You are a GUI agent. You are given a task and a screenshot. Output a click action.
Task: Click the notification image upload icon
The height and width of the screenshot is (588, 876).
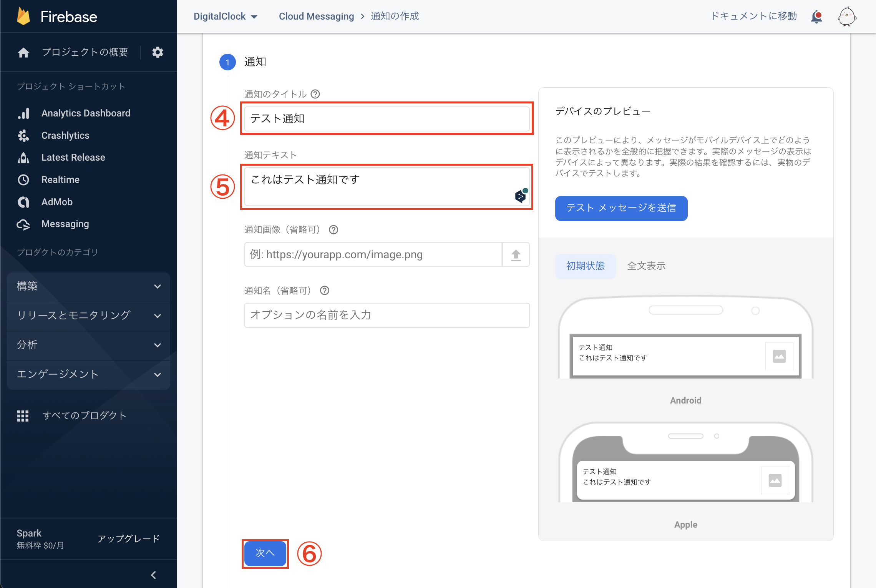coord(516,254)
